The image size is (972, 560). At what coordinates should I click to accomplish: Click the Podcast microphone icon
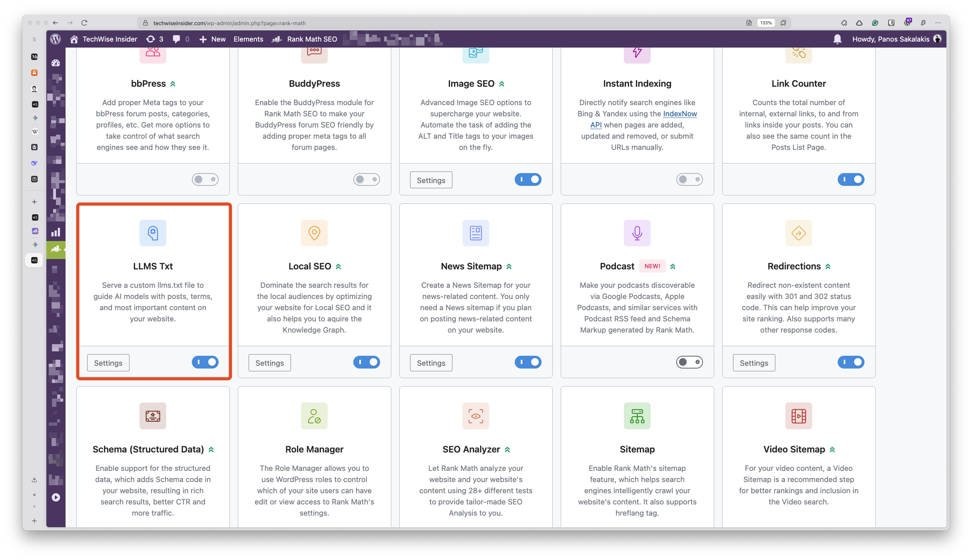point(637,233)
